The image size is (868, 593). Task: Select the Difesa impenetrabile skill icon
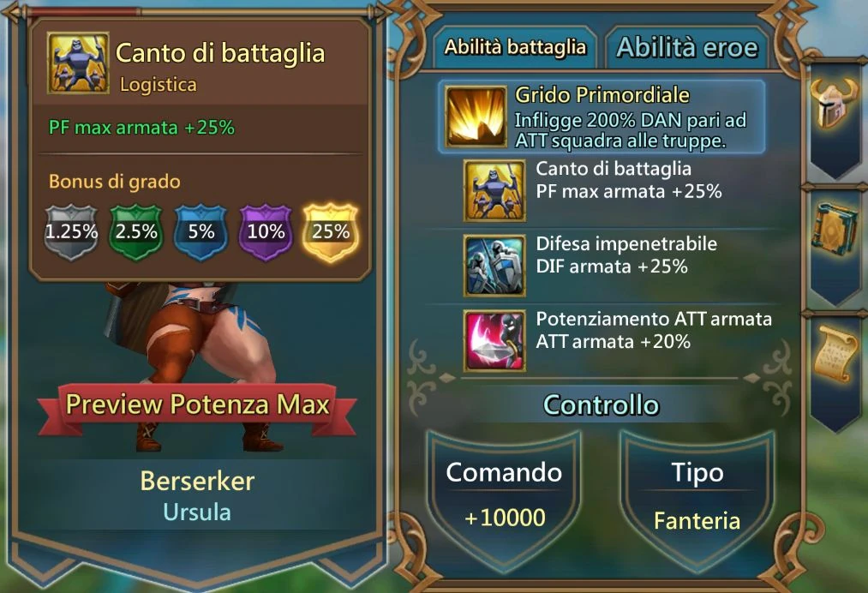pyautogui.click(x=494, y=266)
